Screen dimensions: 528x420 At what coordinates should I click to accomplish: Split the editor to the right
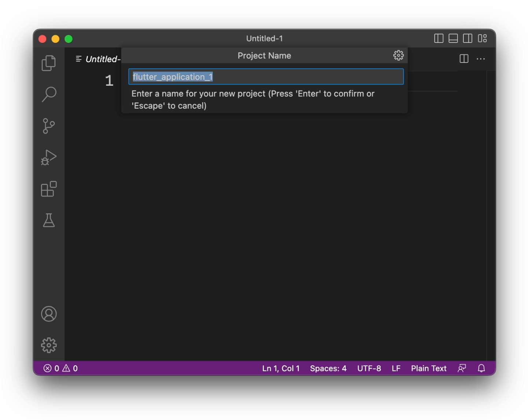click(463, 59)
